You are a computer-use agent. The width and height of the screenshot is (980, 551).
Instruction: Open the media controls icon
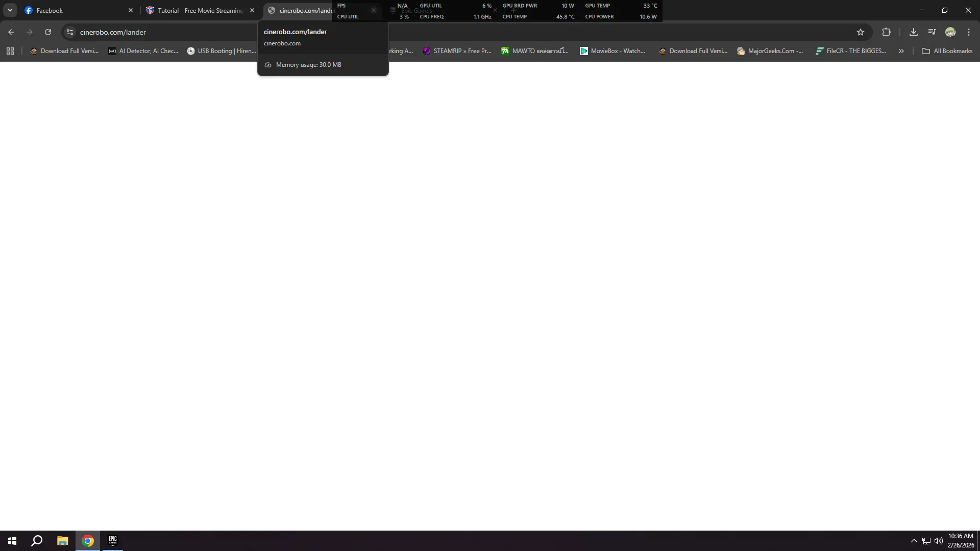click(x=932, y=32)
